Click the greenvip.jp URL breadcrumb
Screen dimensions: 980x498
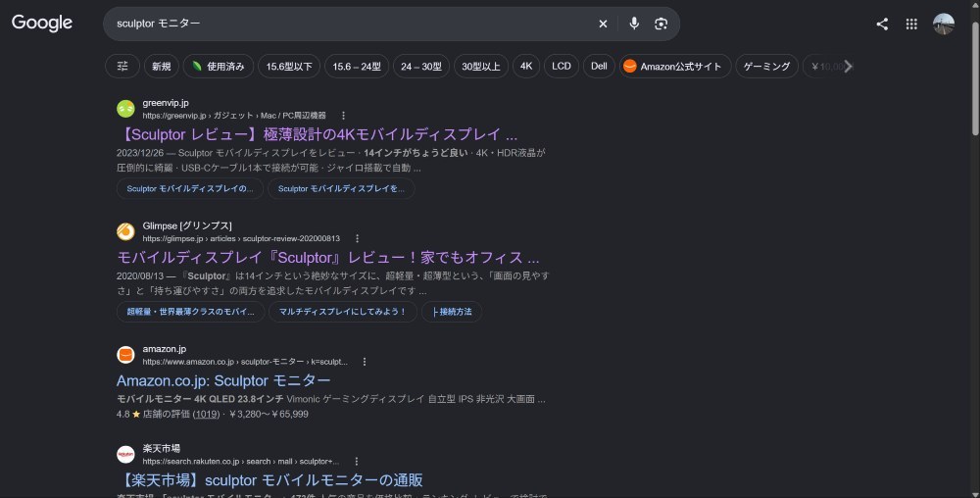234,116
